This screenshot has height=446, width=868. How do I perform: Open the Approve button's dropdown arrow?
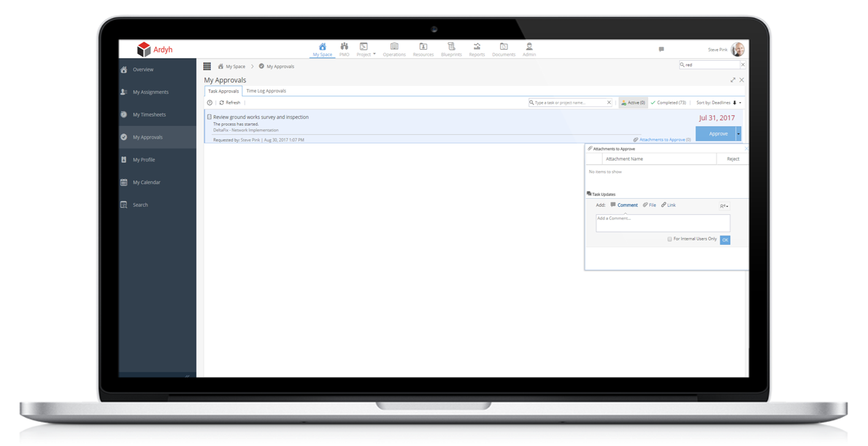coord(739,134)
